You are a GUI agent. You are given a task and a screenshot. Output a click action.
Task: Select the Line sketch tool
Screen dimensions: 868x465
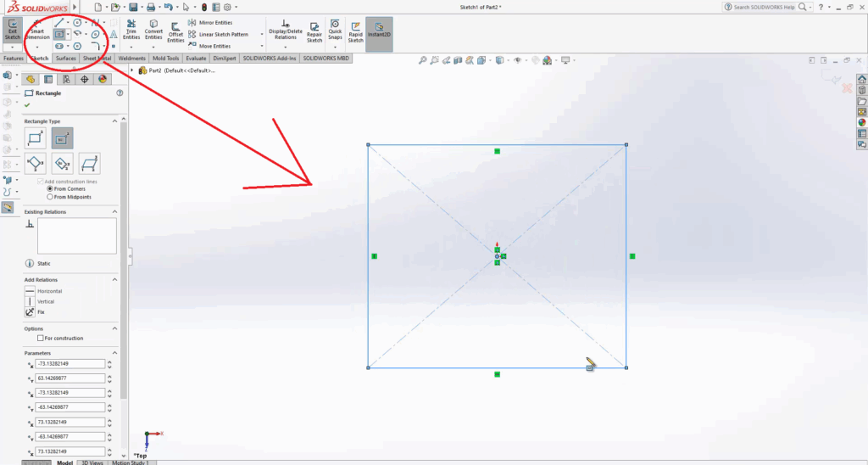(x=59, y=23)
